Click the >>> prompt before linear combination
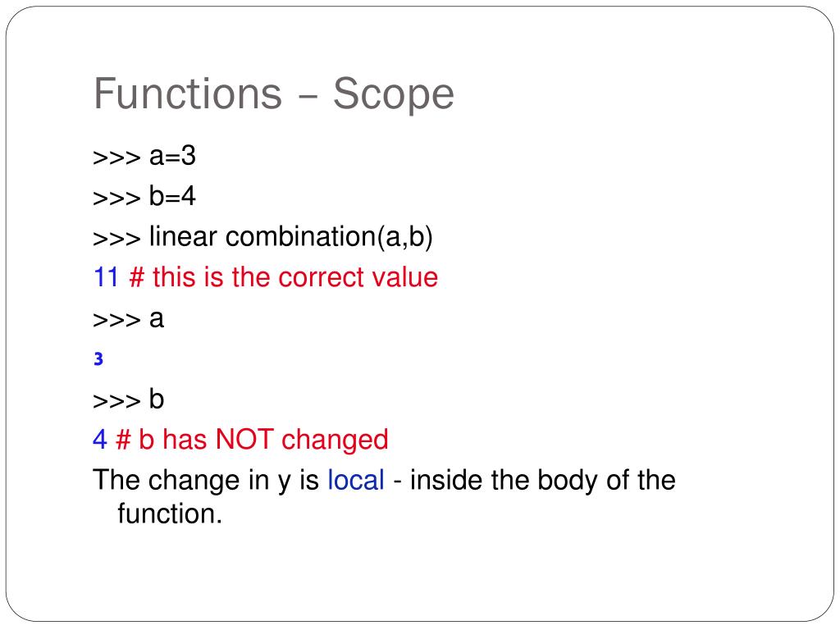Image resolution: width=840 pixels, height=630 pixels. pos(116,239)
